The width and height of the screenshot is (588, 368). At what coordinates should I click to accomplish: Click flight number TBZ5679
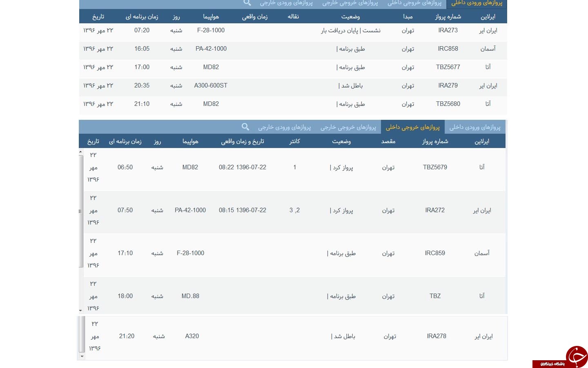pyautogui.click(x=435, y=167)
